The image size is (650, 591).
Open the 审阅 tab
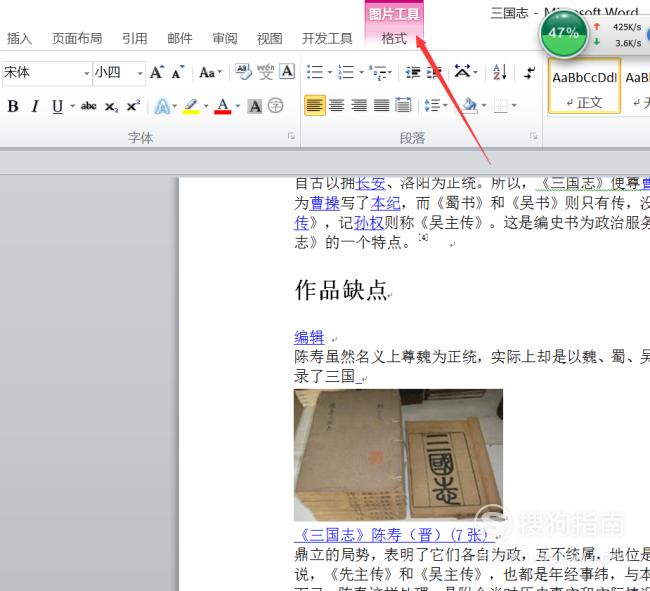[x=225, y=38]
